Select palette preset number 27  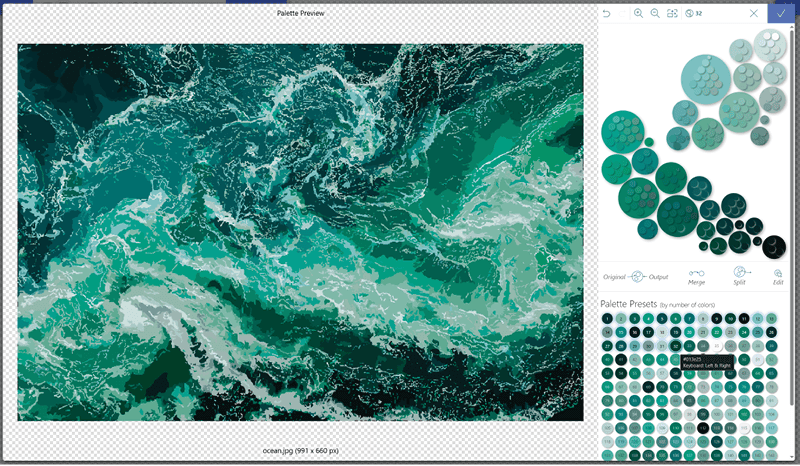pyautogui.click(x=607, y=346)
